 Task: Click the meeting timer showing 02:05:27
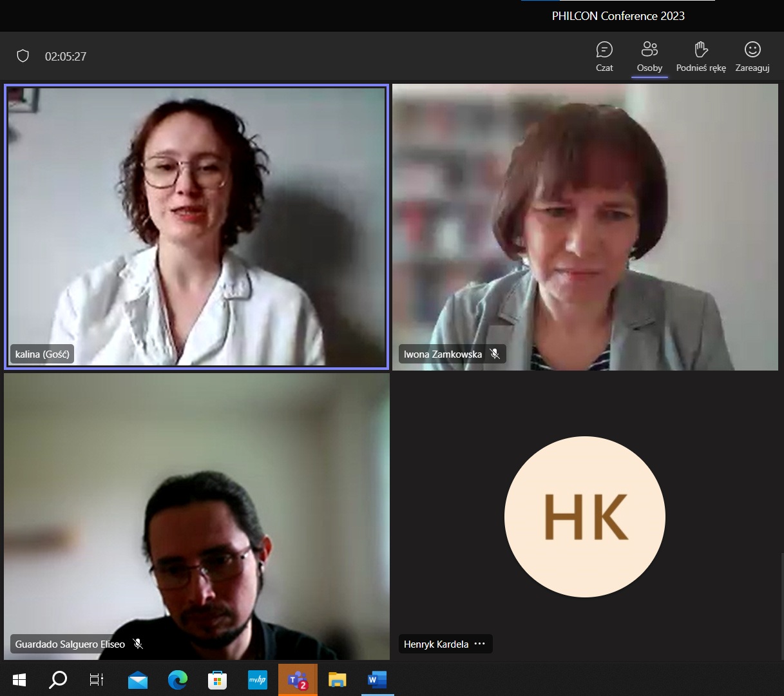[x=65, y=56]
